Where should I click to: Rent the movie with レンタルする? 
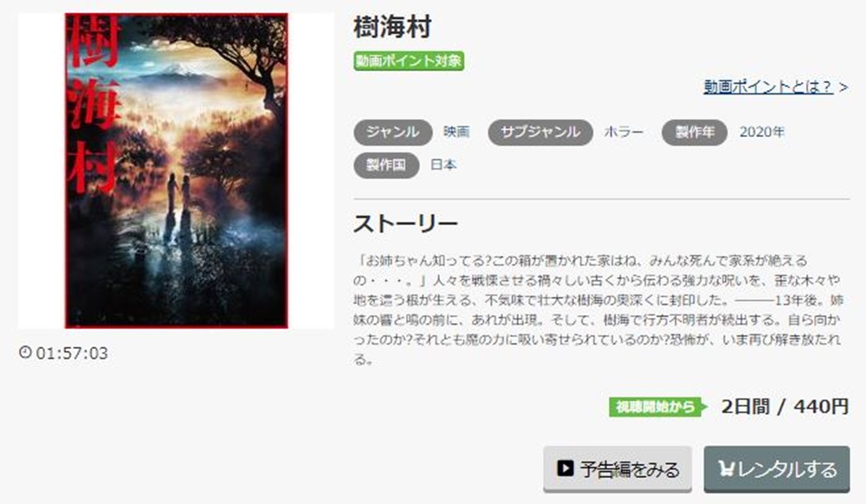[x=777, y=468]
